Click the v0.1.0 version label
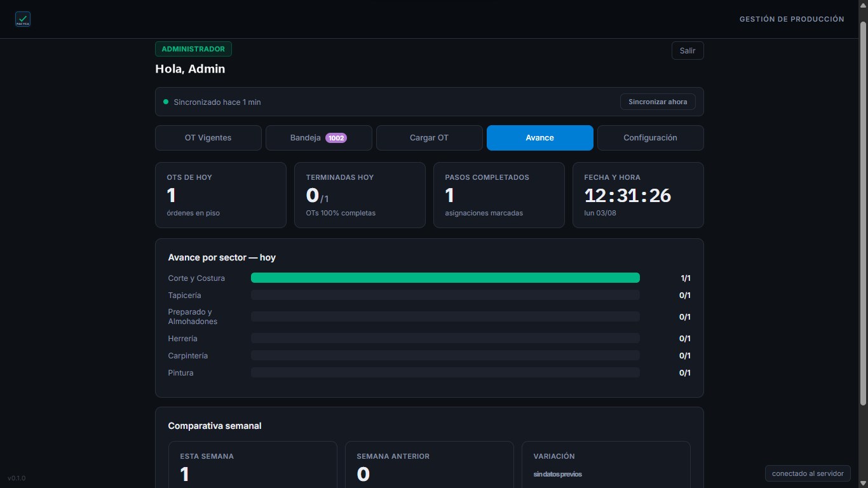Screen dimensions: 868x488 point(17,478)
